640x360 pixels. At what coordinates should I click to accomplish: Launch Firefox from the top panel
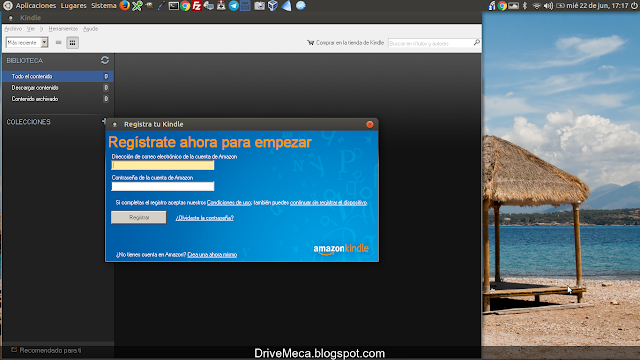(x=124, y=6)
